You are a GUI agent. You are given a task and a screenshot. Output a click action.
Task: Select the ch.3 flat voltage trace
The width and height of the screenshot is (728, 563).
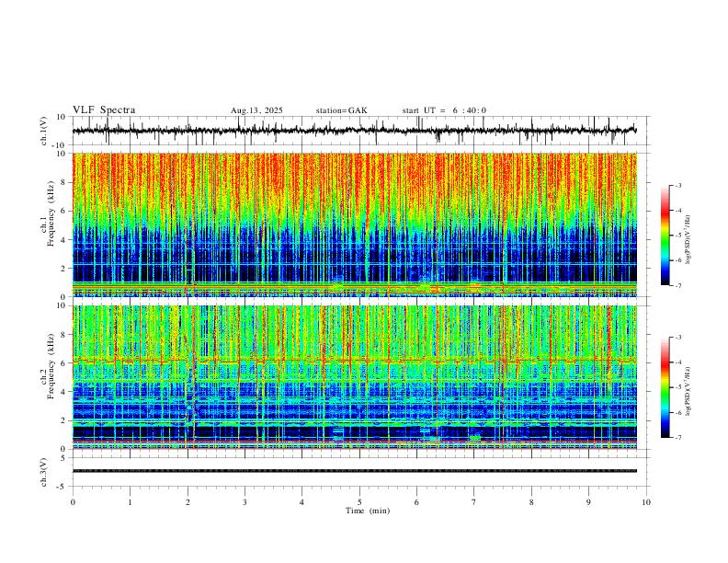(x=354, y=471)
